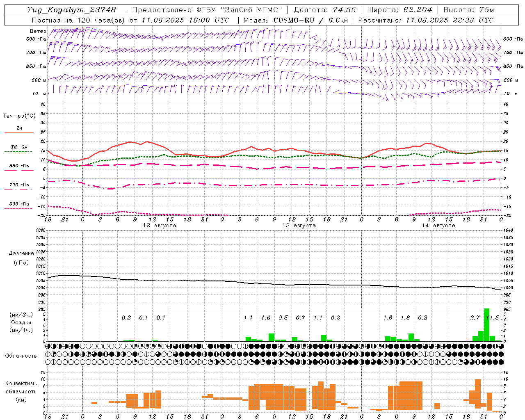Click 'Рассчитано: 11.08.2025 22:38 UTC' text

(x=426, y=20)
